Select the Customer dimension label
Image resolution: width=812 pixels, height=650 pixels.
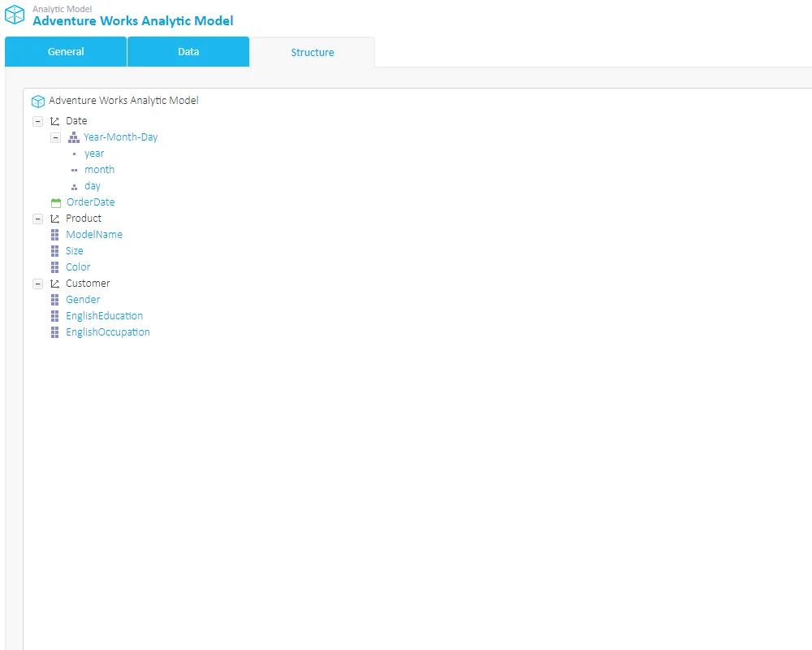point(88,284)
